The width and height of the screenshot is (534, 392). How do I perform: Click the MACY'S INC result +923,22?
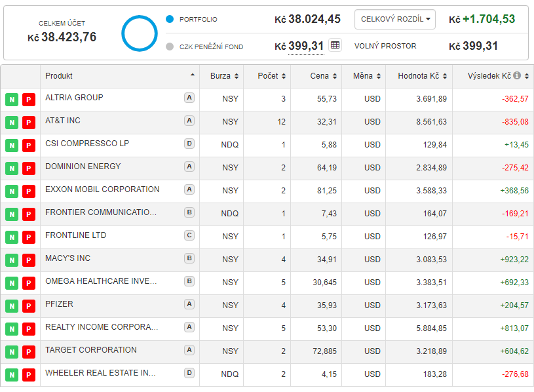click(514, 260)
